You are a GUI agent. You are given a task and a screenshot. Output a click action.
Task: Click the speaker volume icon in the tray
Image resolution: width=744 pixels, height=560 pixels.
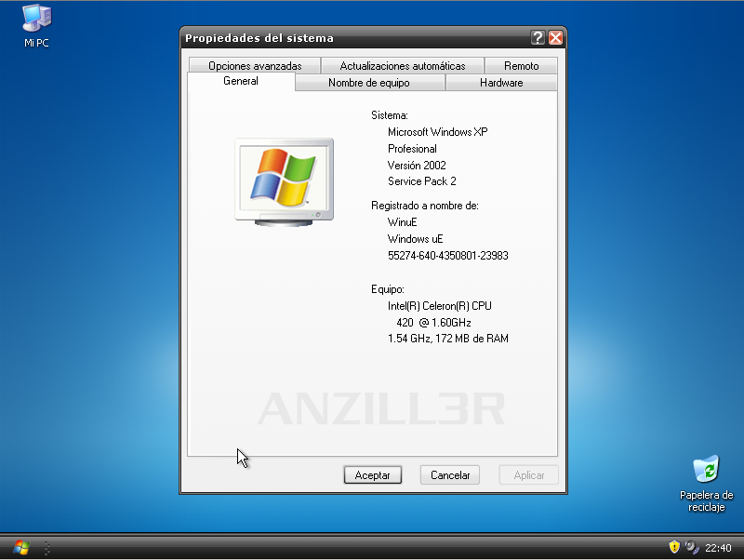[689, 548]
